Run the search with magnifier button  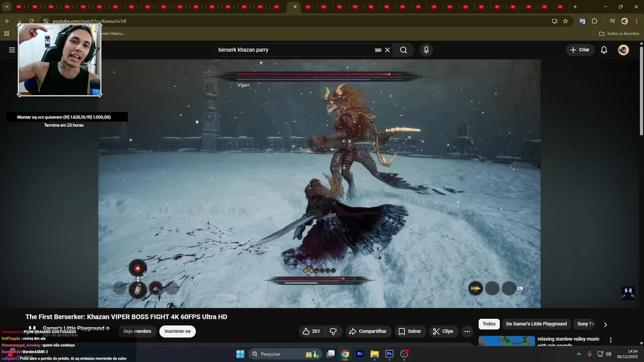[404, 50]
